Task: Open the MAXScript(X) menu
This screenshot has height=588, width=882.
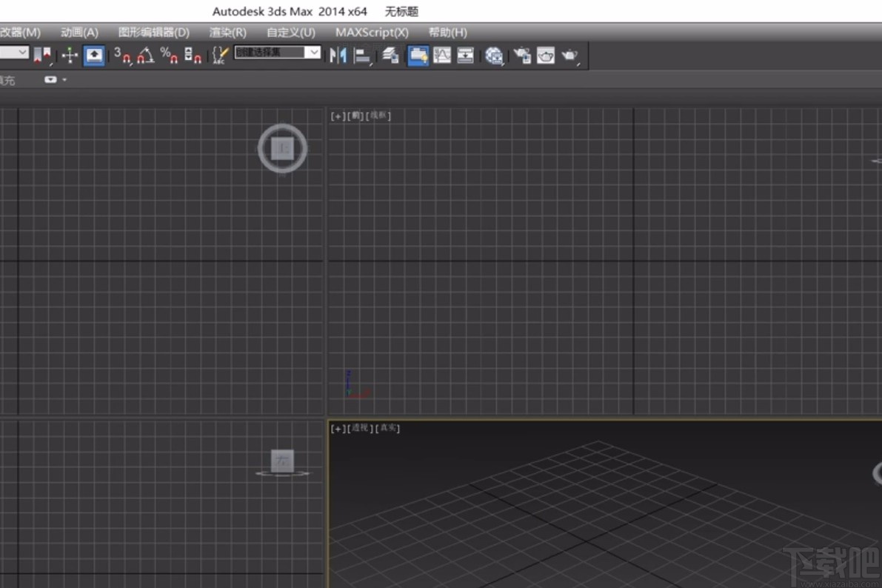Action: 372,33
